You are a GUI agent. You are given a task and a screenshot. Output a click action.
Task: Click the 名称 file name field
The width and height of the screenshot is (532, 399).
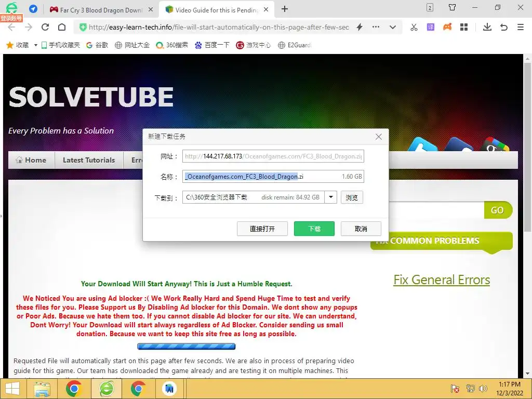coord(273,177)
